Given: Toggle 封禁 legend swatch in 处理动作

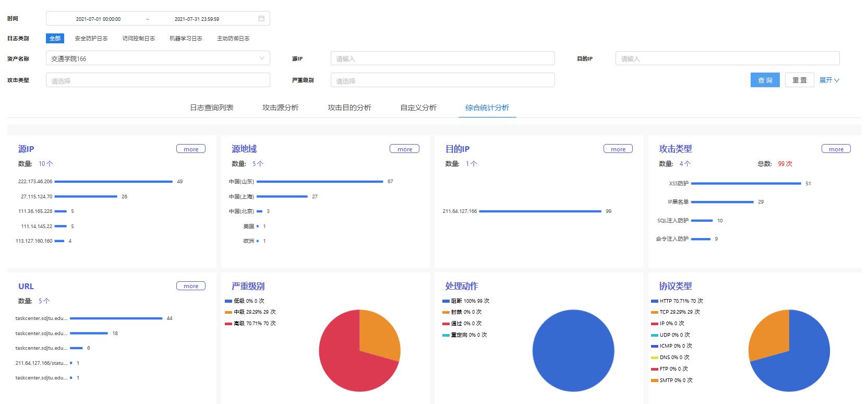Looking at the screenshot, I should pyautogui.click(x=445, y=312).
